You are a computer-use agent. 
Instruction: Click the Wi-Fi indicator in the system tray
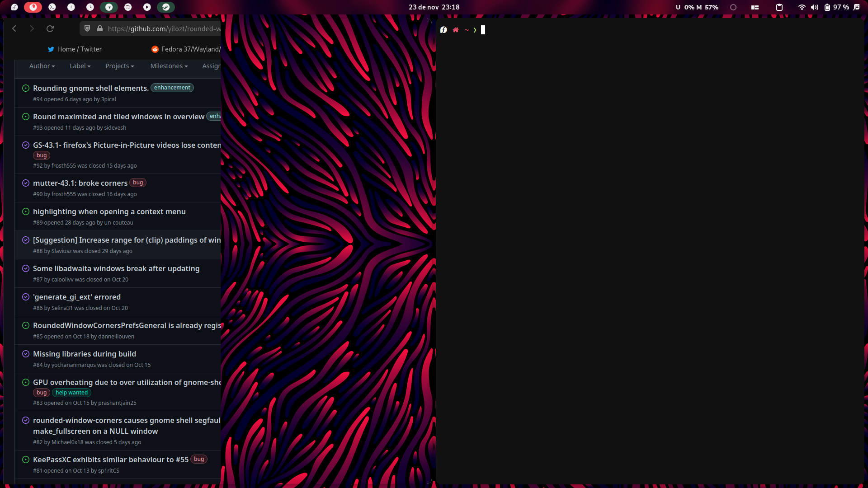pos(802,7)
